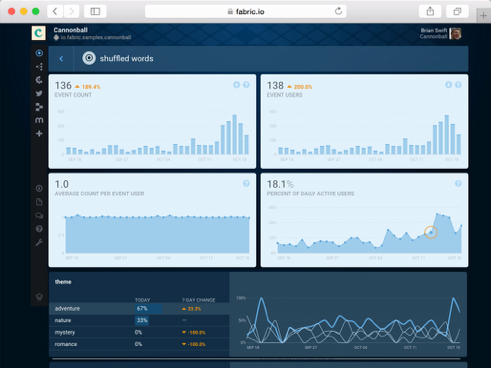491x368 pixels.
Task: Select the MoPub 'm' icon in sidebar
Action: [39, 120]
